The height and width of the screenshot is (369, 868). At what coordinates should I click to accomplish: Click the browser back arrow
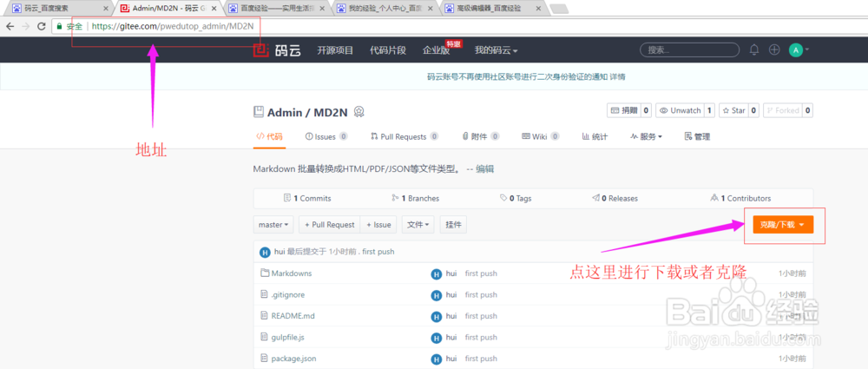point(10,26)
